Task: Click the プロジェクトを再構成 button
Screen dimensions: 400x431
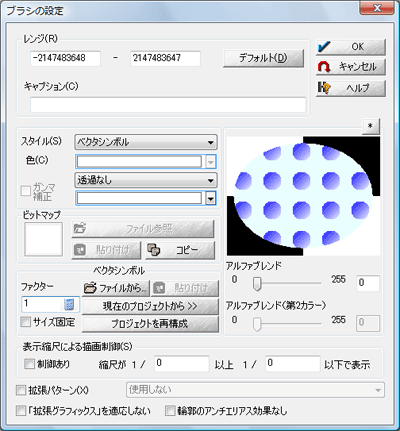Action: click(150, 324)
